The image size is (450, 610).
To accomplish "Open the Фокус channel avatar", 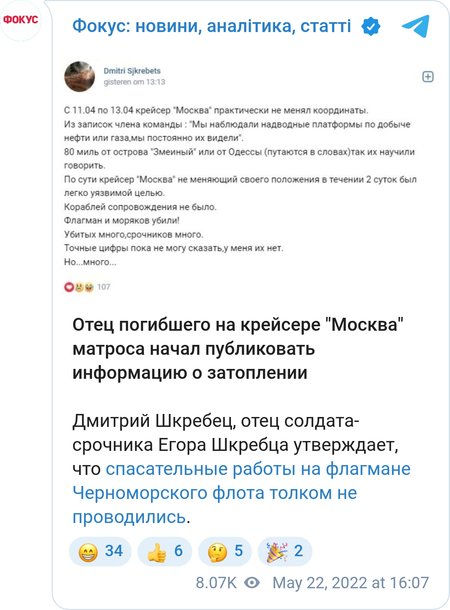I will click(x=21, y=20).
